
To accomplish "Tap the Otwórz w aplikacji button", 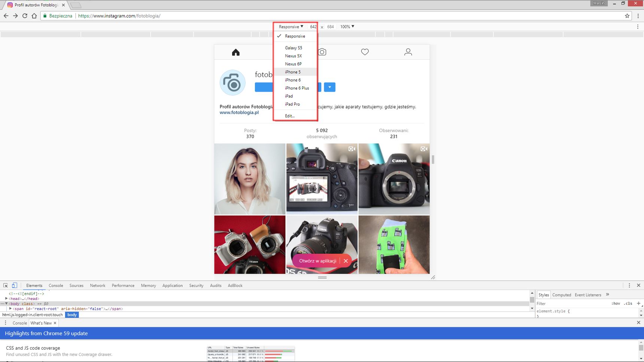I will (318, 261).
